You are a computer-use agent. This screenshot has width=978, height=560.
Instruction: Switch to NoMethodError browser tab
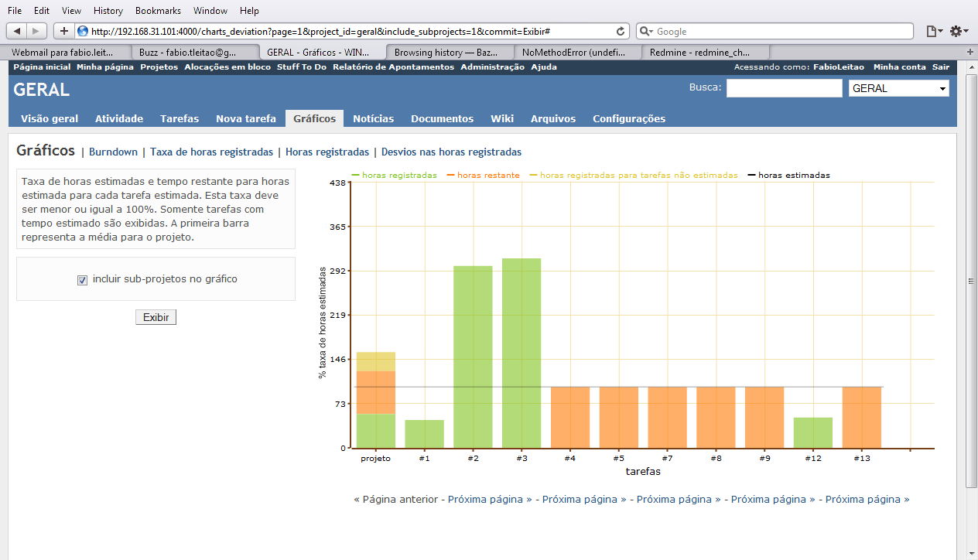coord(578,53)
